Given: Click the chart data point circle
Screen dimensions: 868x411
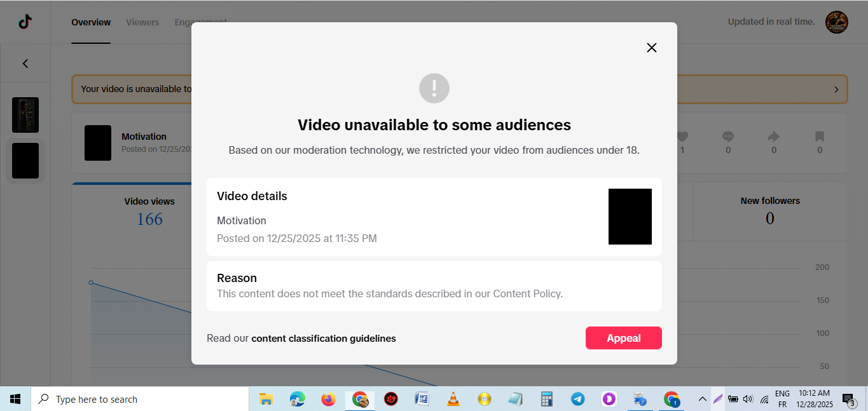Looking at the screenshot, I should [91, 283].
